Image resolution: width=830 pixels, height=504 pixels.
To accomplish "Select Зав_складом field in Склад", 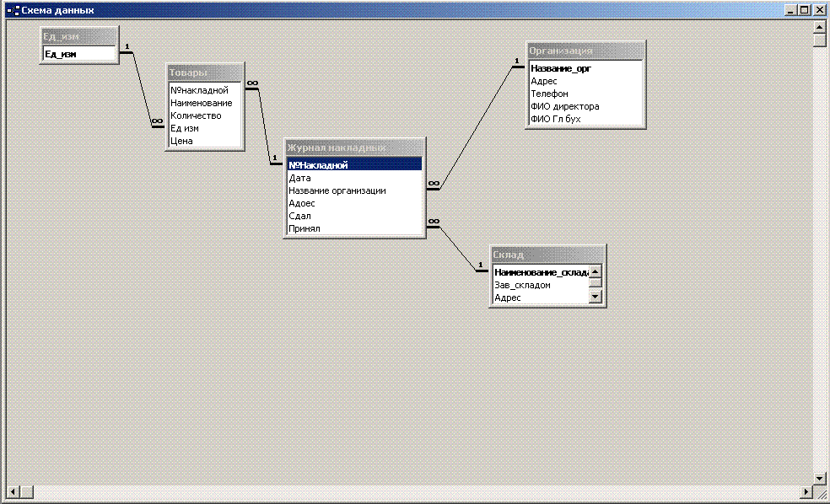I will tap(541, 285).
